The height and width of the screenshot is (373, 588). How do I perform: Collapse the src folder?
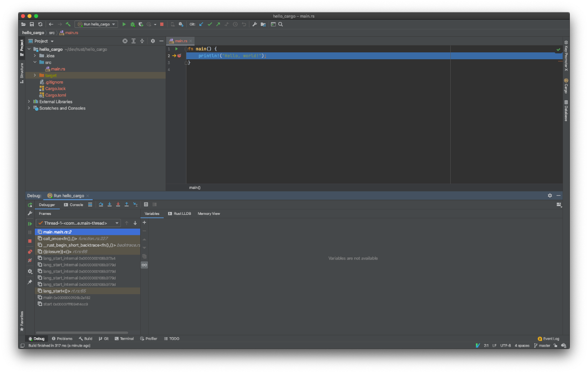point(35,62)
